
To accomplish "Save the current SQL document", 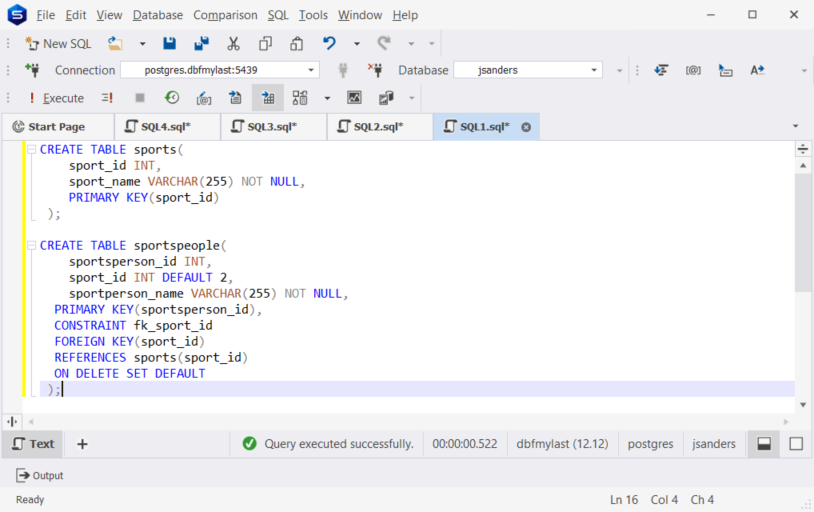I will click(169, 44).
